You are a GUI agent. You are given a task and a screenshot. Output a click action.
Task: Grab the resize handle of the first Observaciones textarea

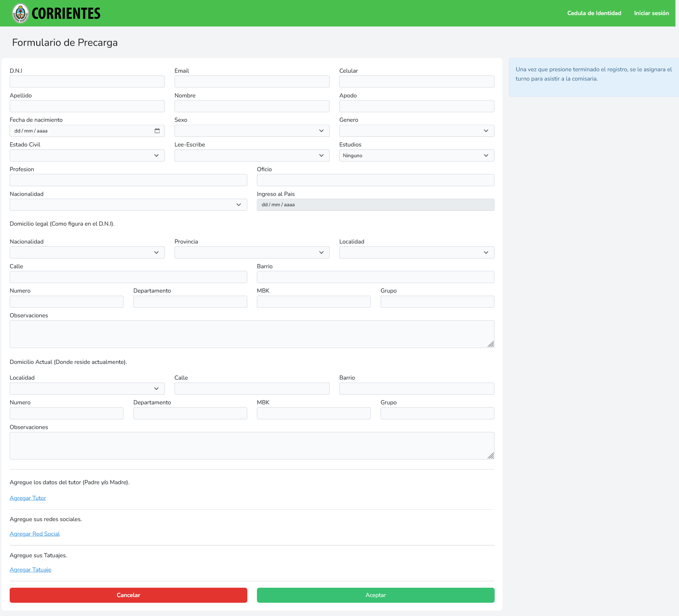click(491, 344)
